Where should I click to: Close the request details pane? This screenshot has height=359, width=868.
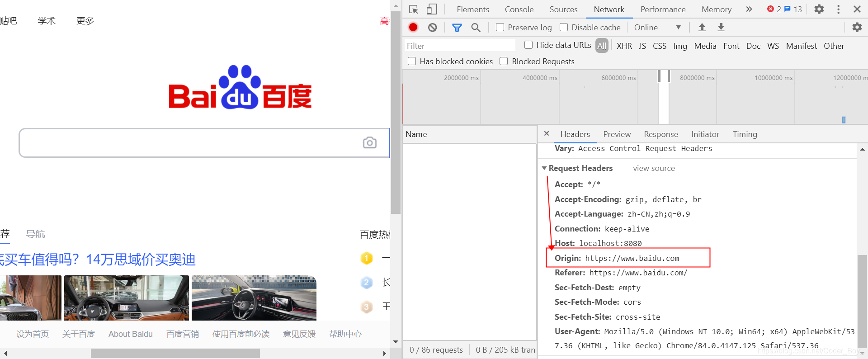click(x=547, y=133)
